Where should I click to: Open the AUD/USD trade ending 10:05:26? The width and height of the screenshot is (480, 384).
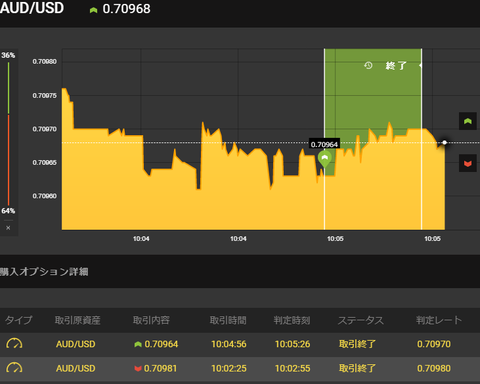click(x=240, y=344)
